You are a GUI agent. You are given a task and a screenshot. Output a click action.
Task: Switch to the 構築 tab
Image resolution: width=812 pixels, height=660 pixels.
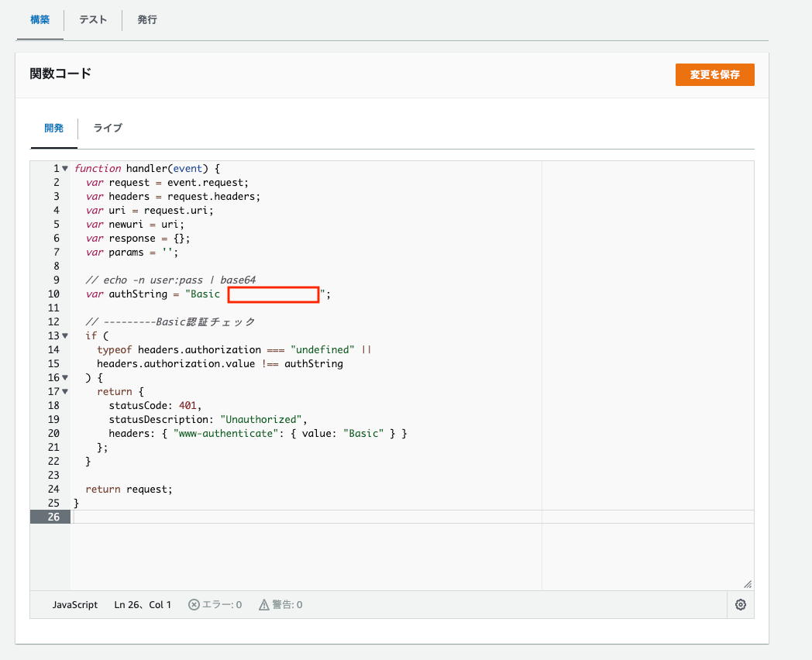(40, 19)
